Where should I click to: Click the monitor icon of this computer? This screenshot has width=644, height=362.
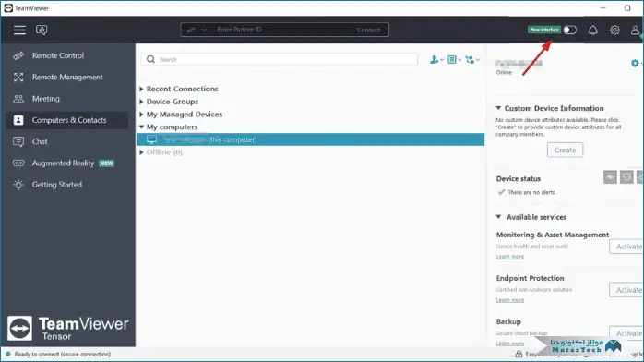(x=151, y=139)
